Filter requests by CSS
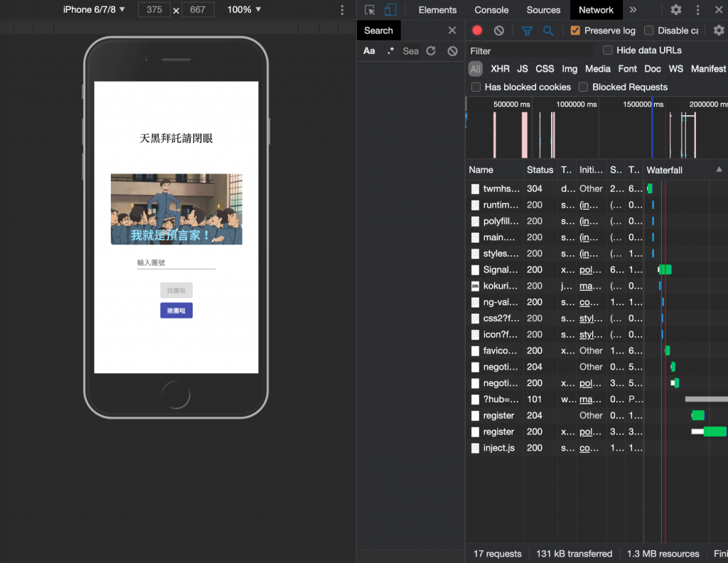This screenshot has width=728, height=563. [x=545, y=69]
